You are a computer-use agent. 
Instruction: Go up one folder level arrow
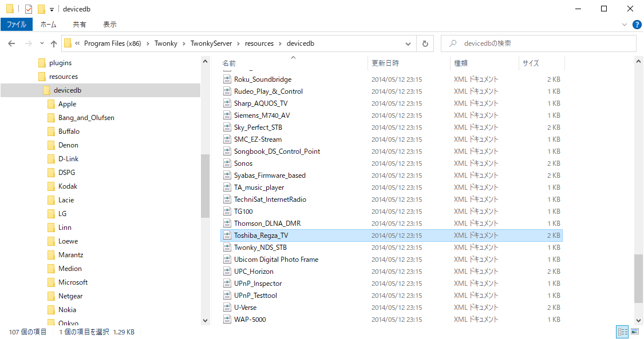point(54,43)
